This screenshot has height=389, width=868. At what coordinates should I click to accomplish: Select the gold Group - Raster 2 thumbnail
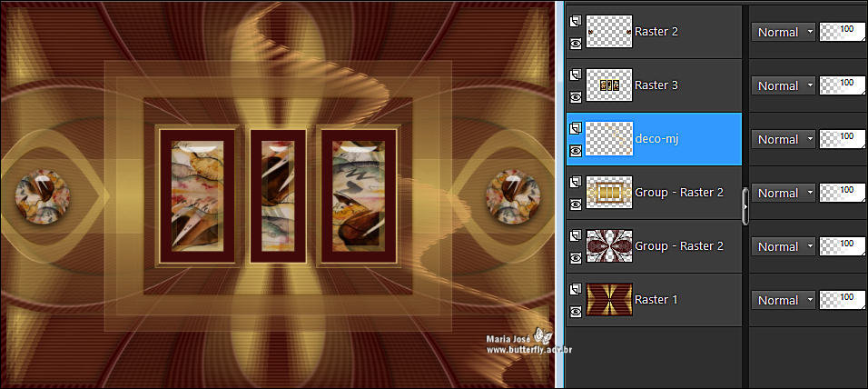tap(609, 193)
